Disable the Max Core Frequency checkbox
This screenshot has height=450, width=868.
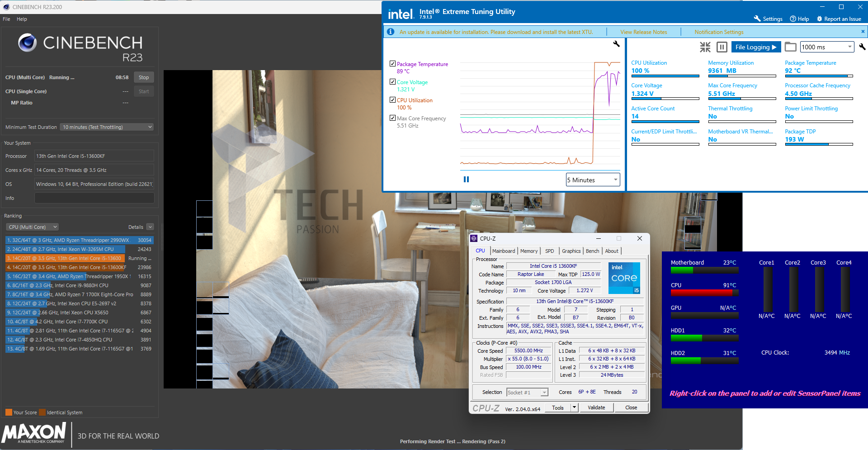(x=392, y=118)
